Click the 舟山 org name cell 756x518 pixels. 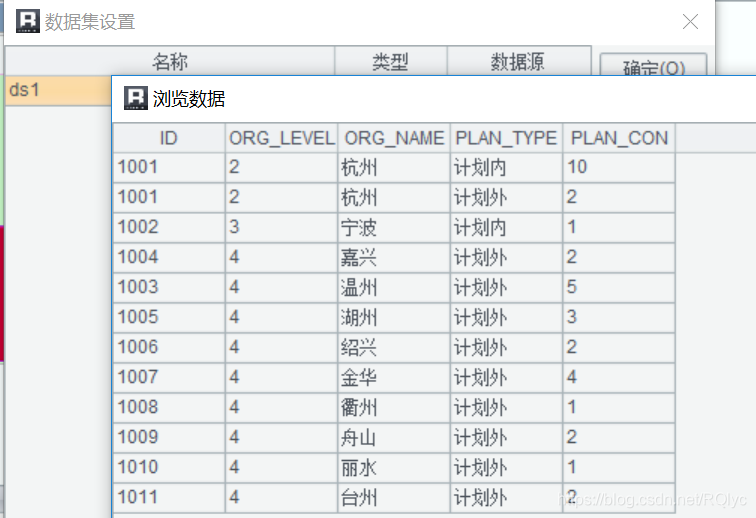point(394,437)
